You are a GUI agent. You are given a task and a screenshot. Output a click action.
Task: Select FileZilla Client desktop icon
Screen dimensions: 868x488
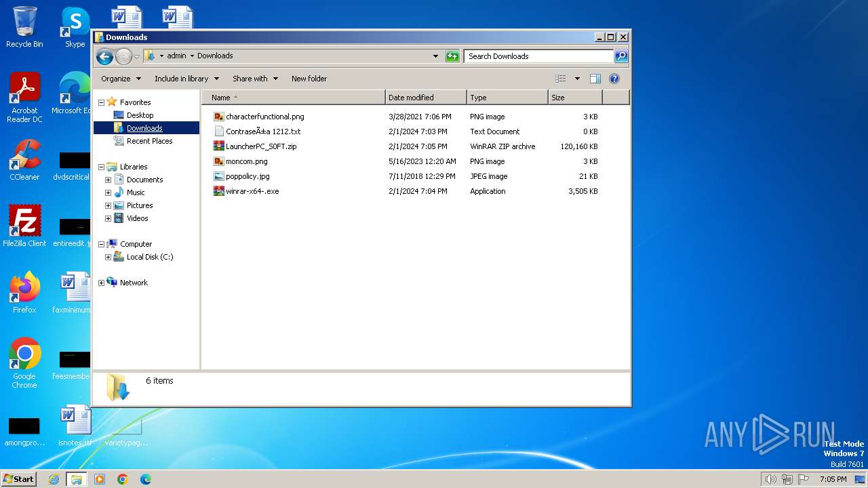click(24, 226)
